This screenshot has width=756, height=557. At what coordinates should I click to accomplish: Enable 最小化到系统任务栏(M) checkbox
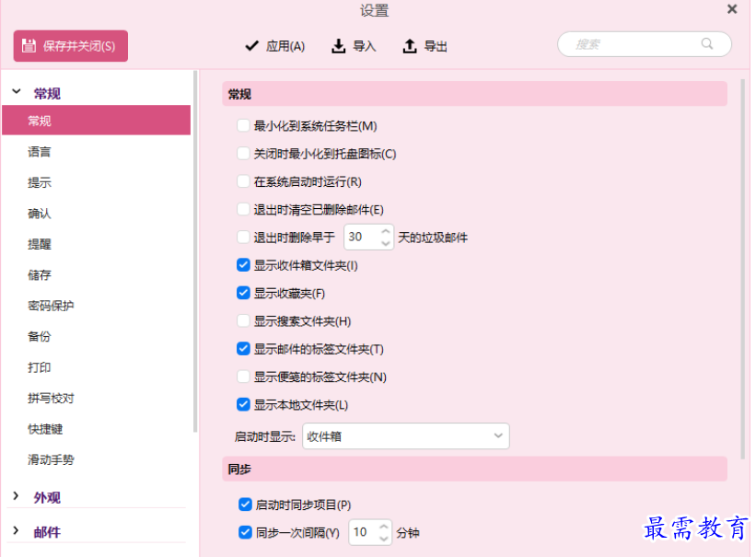click(x=243, y=126)
